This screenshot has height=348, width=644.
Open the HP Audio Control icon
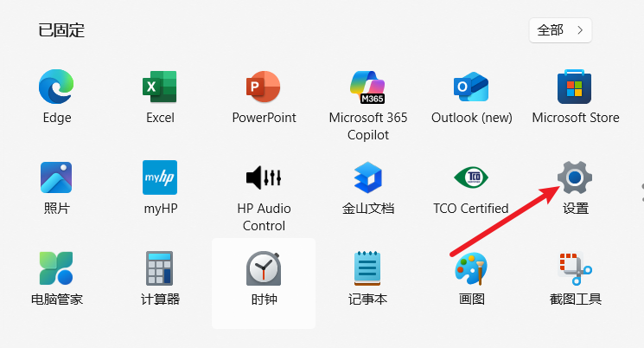coord(264,177)
